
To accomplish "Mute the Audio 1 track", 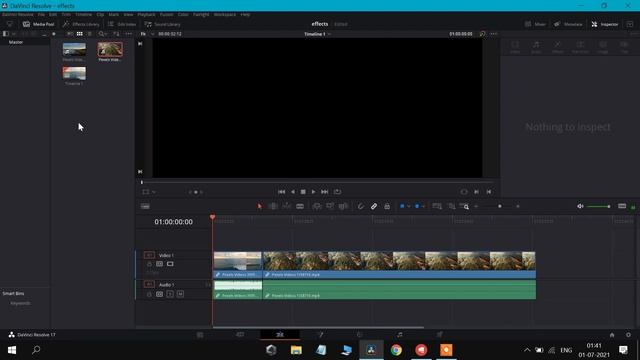I will tap(180, 294).
